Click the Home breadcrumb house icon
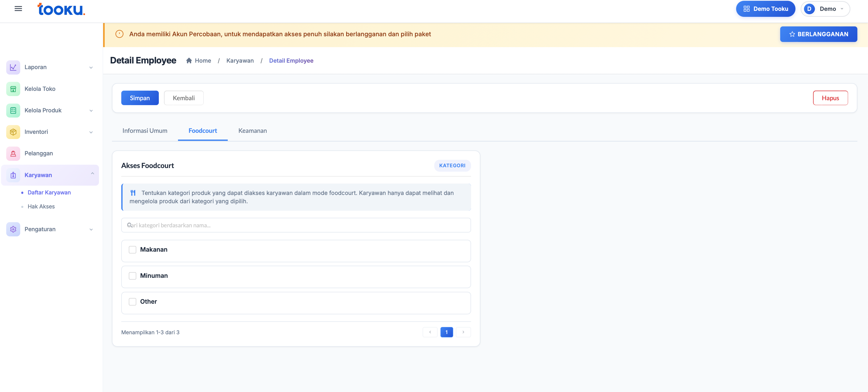 189,61
